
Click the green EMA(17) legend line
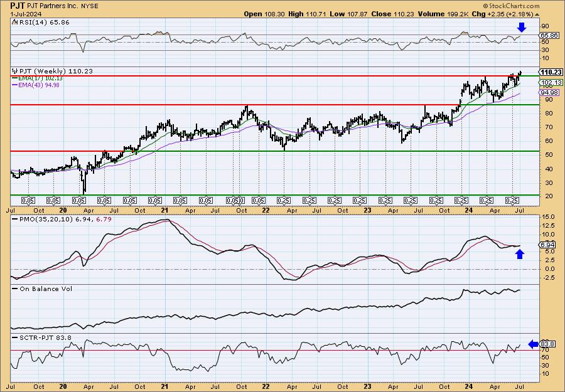(15, 78)
